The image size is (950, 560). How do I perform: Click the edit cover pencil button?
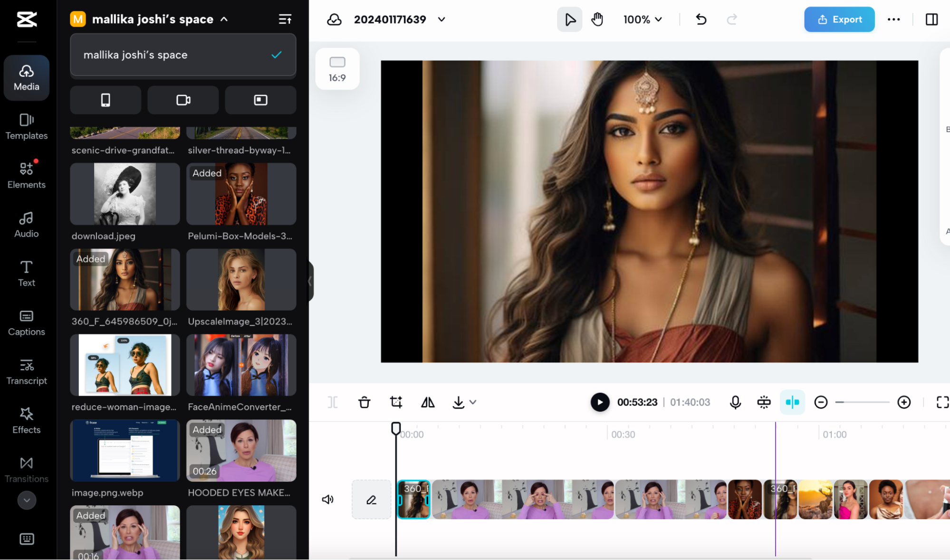click(x=371, y=499)
